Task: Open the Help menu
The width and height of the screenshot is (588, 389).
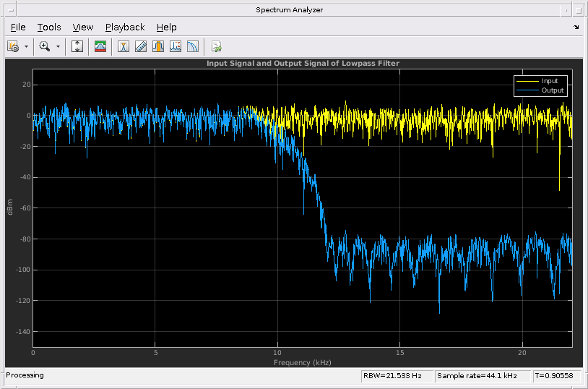Action: point(166,27)
